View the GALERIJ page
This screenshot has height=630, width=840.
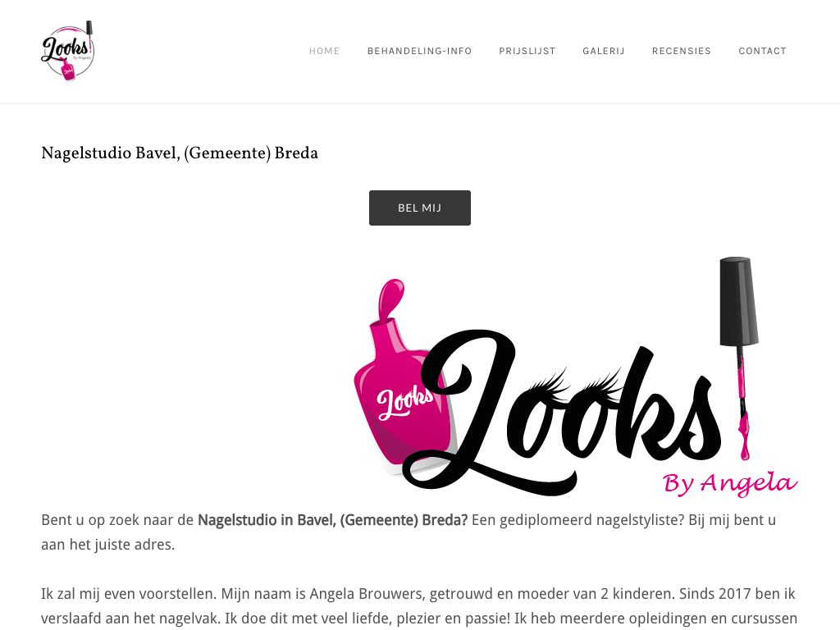[604, 51]
